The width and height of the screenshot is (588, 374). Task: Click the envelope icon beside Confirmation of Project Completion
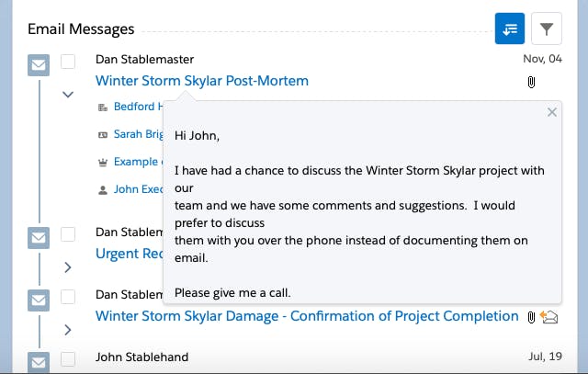[39, 300]
